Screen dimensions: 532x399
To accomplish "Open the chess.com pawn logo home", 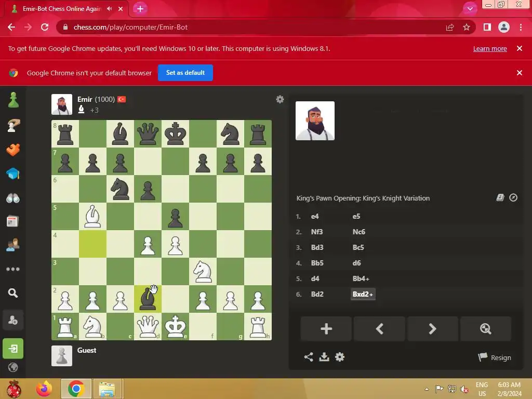I will click(x=13, y=100).
